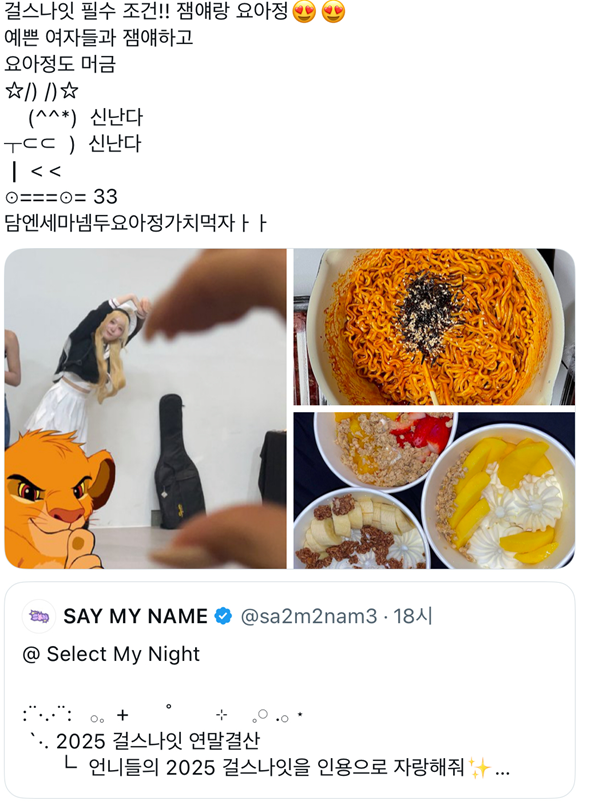Image resolution: width=591 pixels, height=805 pixels.
Task: Click the blue verified badge icon
Action: point(223,616)
